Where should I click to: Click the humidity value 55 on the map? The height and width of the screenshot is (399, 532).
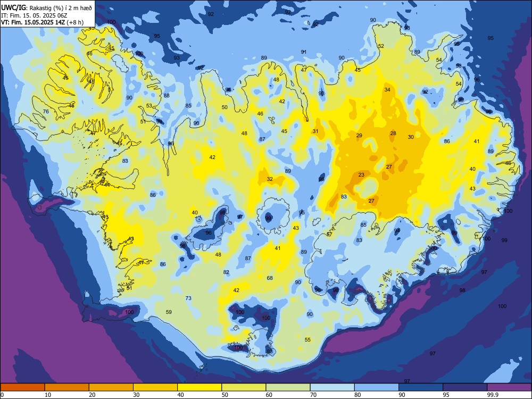coord(307,339)
